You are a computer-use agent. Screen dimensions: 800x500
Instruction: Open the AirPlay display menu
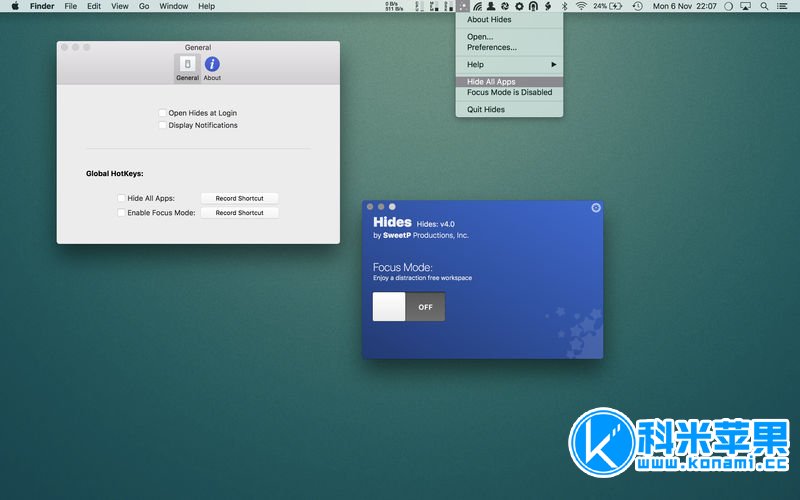pyautogui.click(x=745, y=6)
